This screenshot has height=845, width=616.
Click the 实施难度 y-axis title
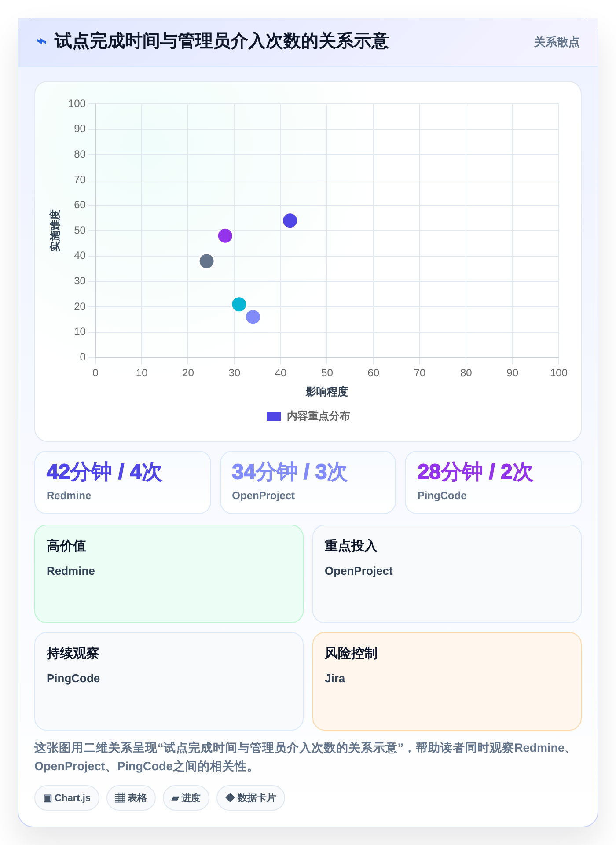[55, 231]
